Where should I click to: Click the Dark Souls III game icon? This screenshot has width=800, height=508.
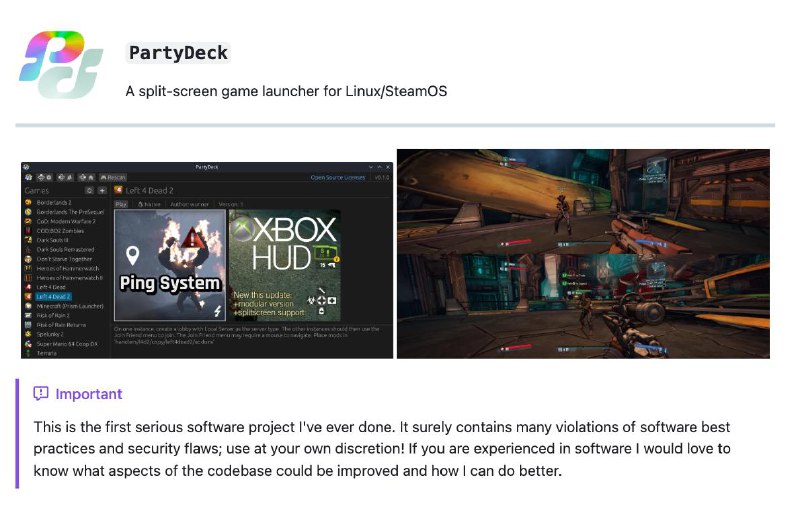28,240
